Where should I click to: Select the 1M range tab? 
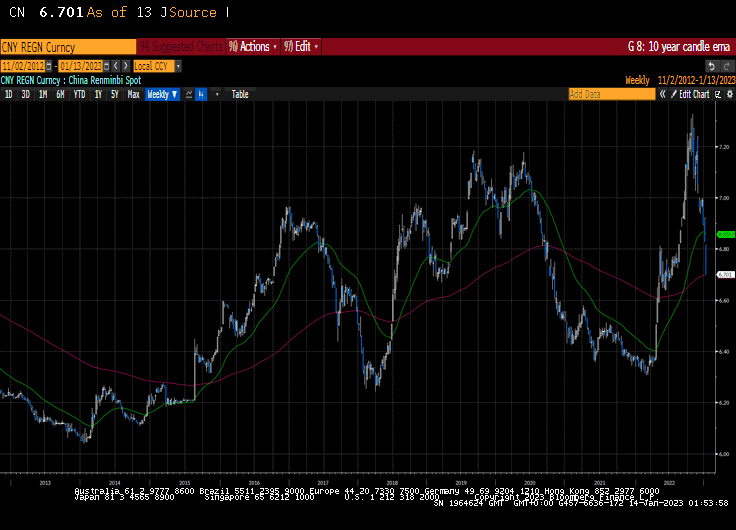tap(43, 94)
